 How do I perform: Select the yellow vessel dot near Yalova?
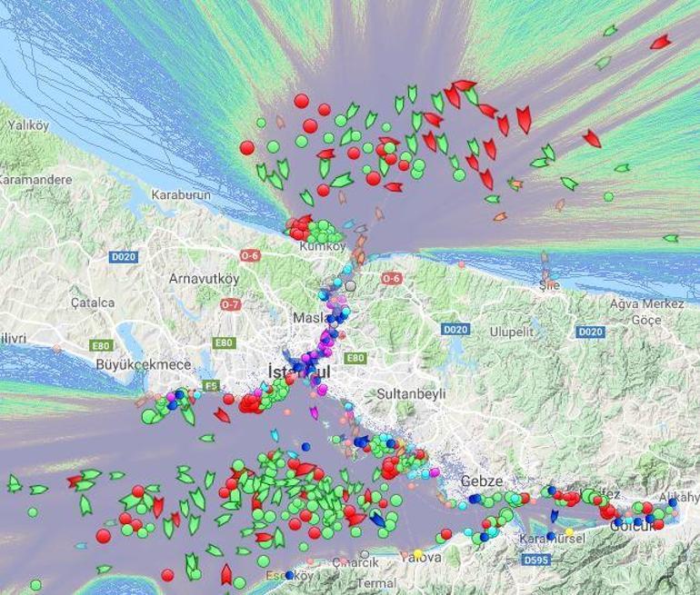click(418, 553)
